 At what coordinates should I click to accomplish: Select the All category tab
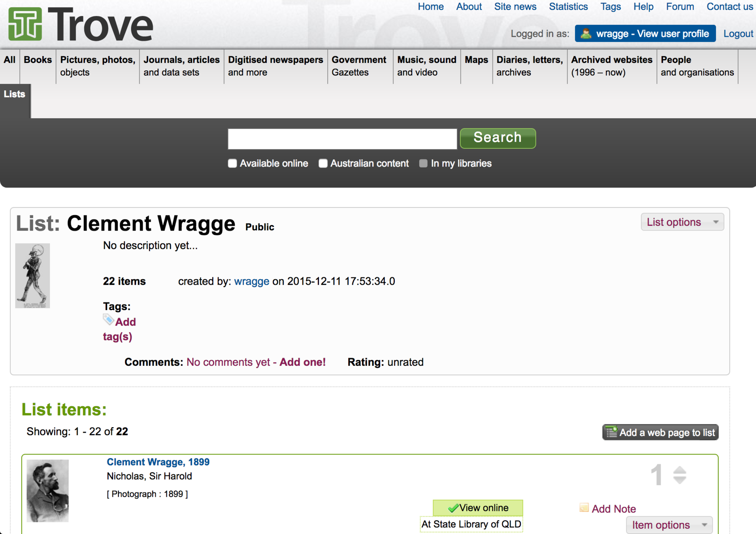tap(9, 66)
